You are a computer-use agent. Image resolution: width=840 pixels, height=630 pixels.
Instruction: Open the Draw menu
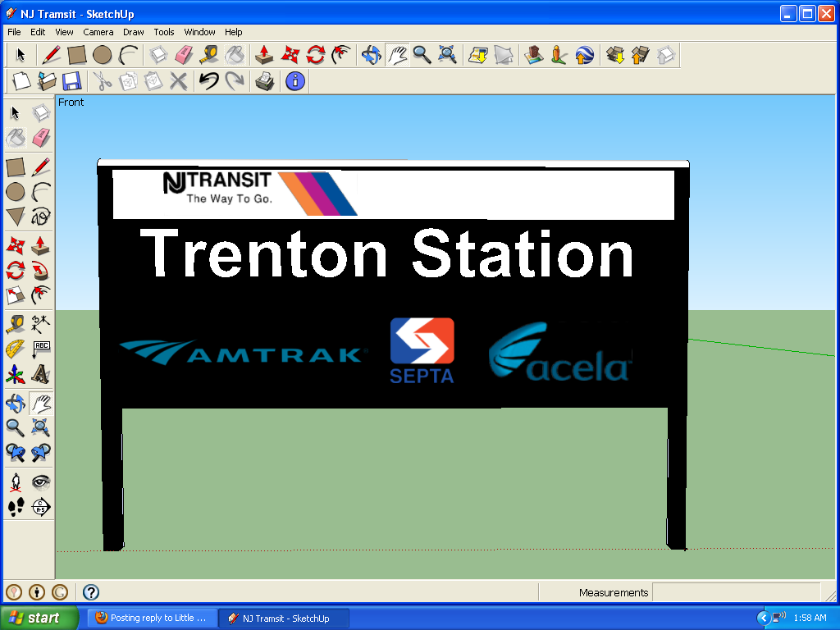coord(134,32)
